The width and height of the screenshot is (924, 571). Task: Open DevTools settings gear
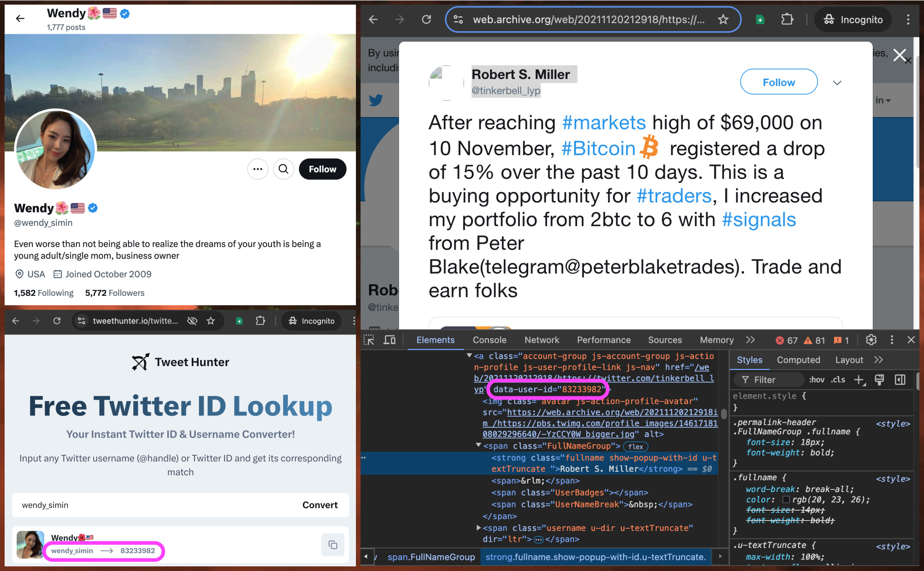[x=871, y=340]
